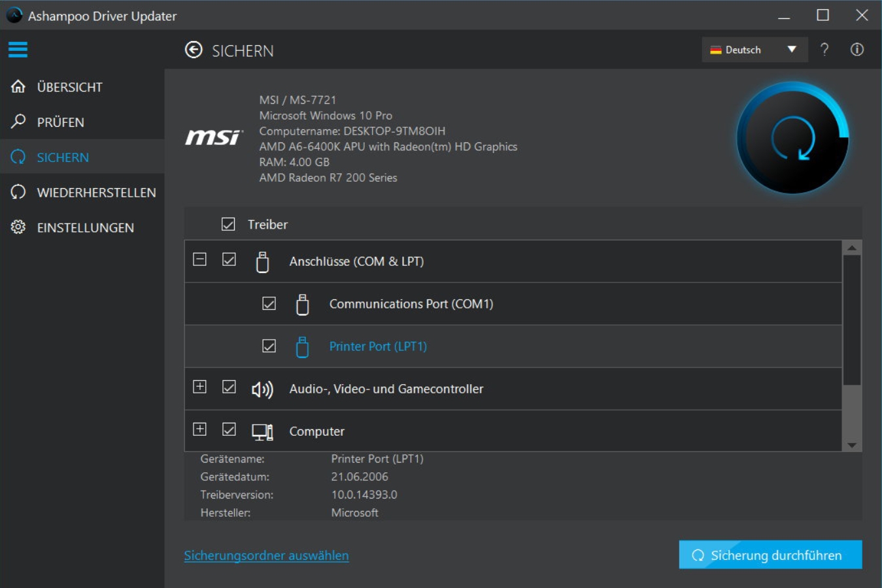Click the back arrow beside SICHERN
This screenshot has height=588, width=882.
point(194,50)
